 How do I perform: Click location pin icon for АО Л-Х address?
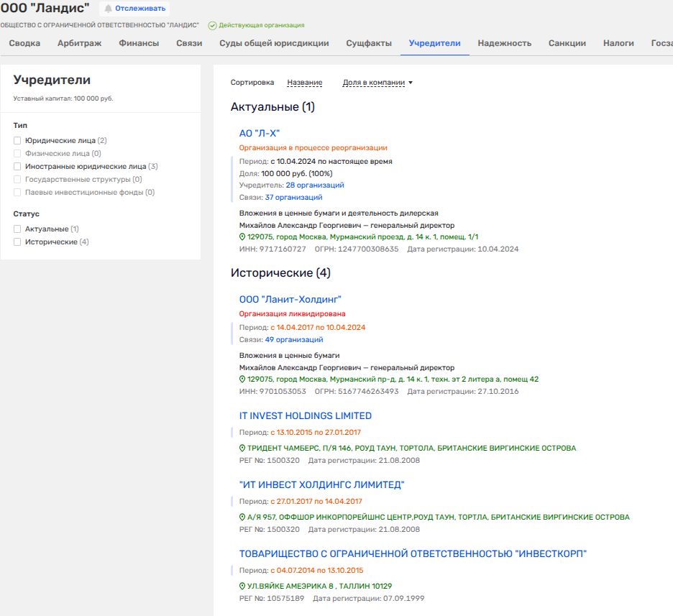[242, 237]
